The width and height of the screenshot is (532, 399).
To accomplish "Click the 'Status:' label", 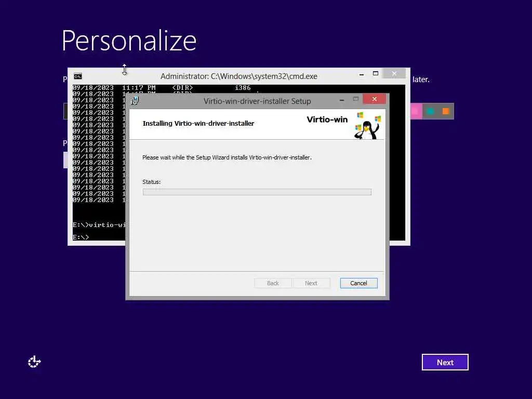I will click(151, 182).
